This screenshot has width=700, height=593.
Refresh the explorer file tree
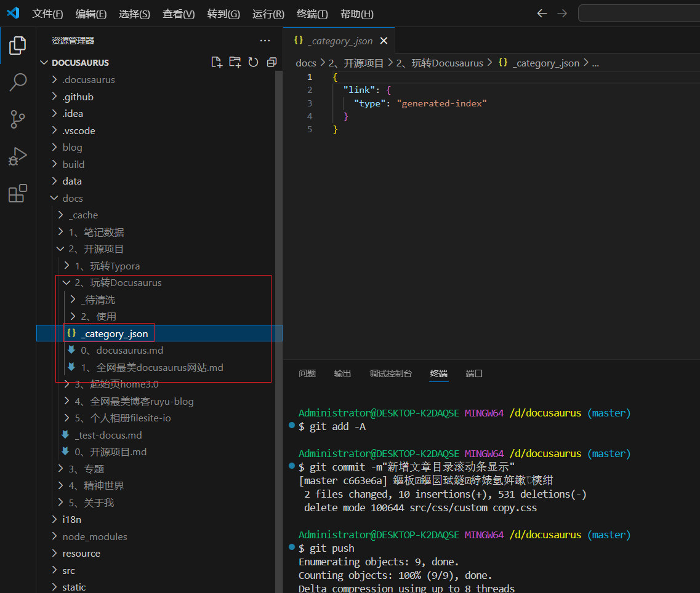click(253, 63)
